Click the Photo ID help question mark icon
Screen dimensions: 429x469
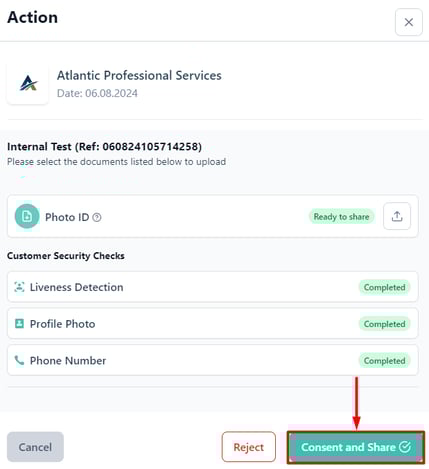point(97,217)
